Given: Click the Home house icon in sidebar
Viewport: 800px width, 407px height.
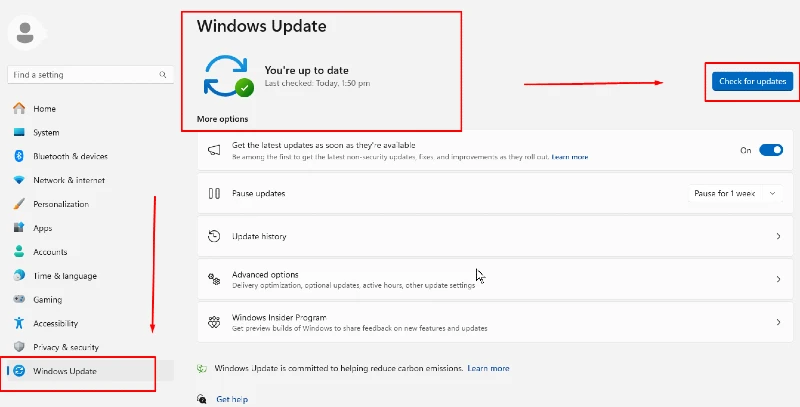Looking at the screenshot, I should pyautogui.click(x=19, y=108).
